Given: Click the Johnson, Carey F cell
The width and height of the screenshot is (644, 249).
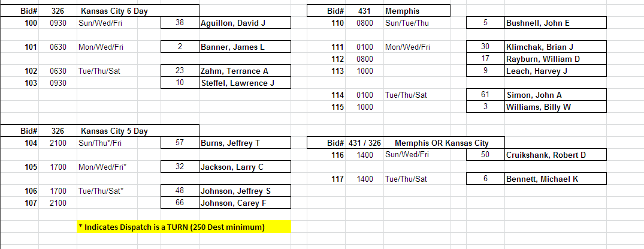Looking at the screenshot, I should pyautogui.click(x=244, y=203).
